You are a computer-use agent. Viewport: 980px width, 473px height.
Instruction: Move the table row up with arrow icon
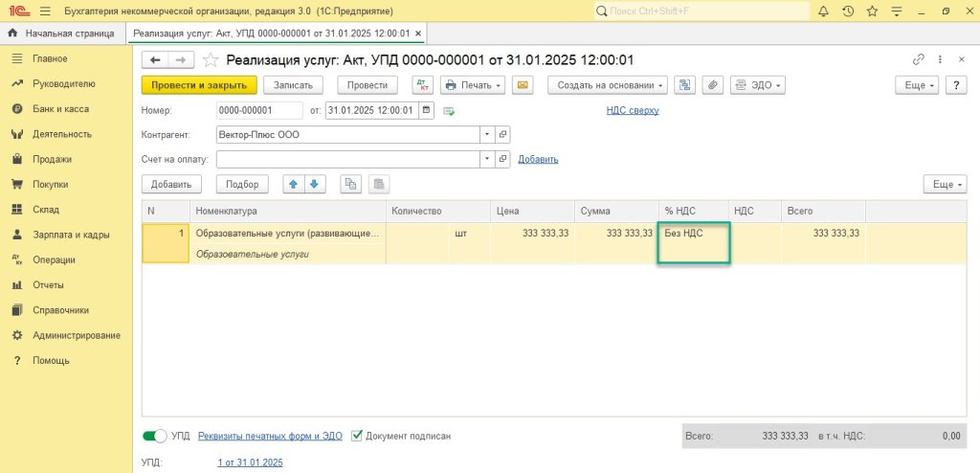pos(295,184)
